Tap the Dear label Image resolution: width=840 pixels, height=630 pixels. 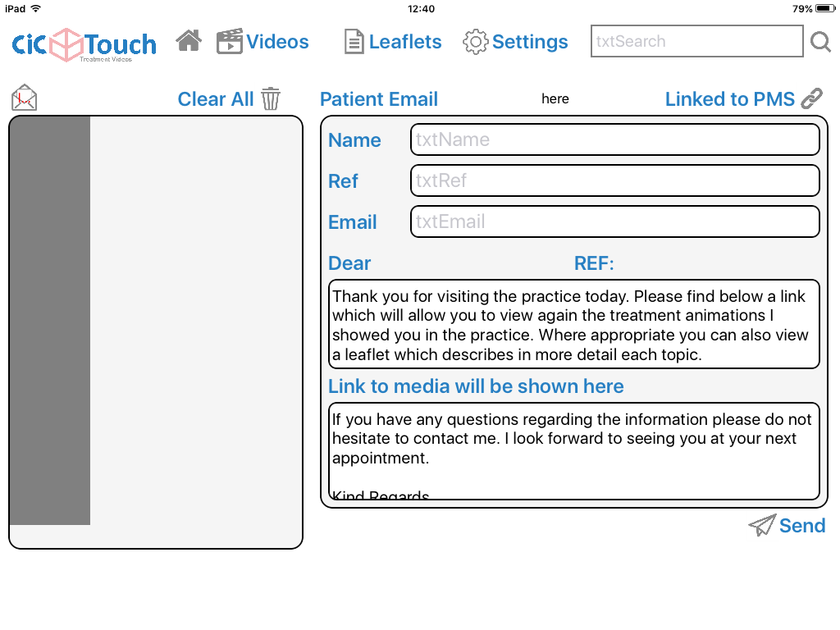(349, 263)
